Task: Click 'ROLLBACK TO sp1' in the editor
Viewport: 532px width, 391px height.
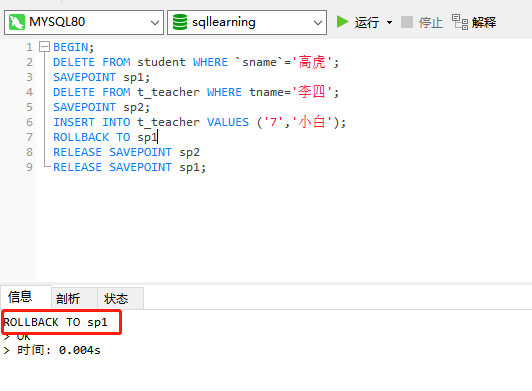Action: coord(106,137)
